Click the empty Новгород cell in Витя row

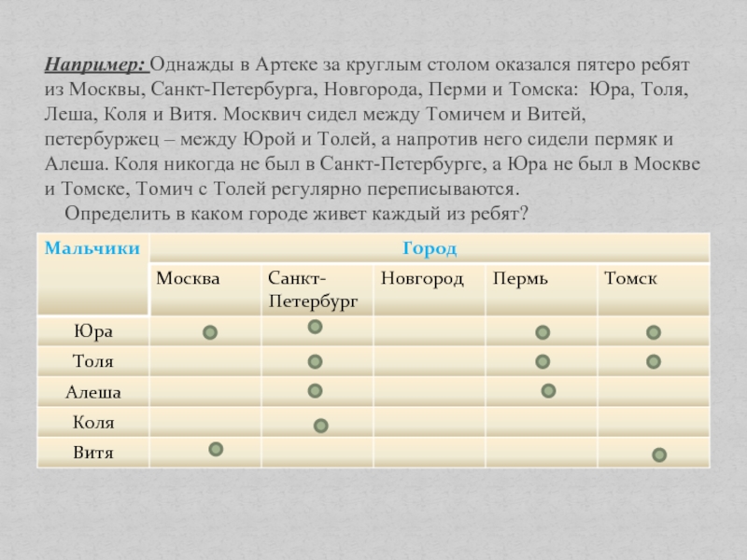(x=430, y=453)
